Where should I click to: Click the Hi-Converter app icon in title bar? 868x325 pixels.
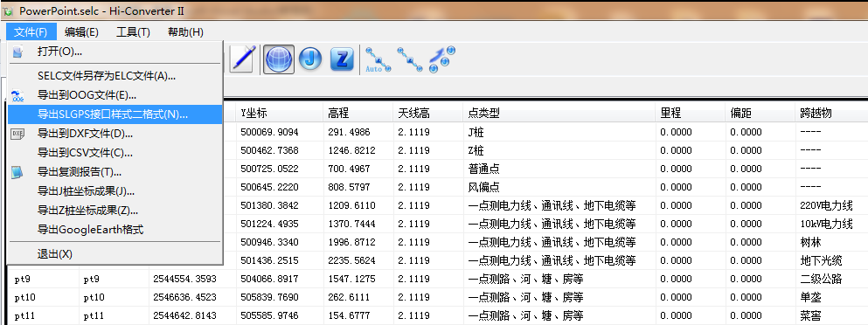pyautogui.click(x=8, y=11)
